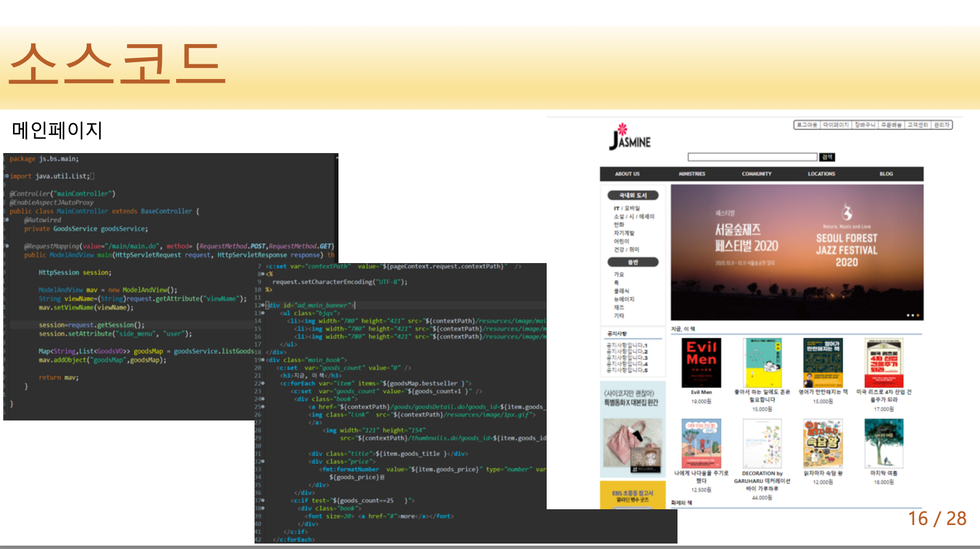Click the EBS 초중등 참고서 yellow banner
Viewport: 980px width, 549px height.
632,495
